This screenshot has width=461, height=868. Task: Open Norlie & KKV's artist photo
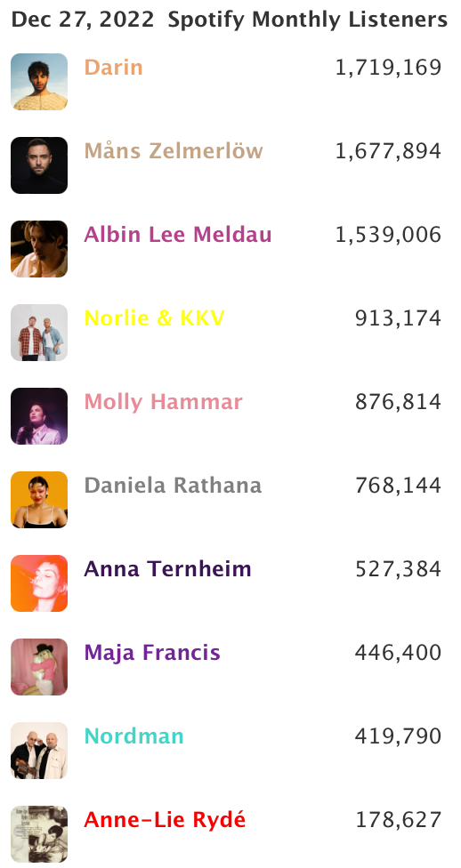39,332
